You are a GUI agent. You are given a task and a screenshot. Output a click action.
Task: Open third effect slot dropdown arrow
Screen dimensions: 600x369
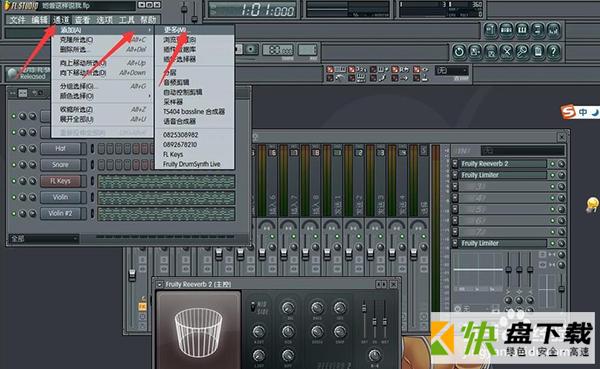pos(455,186)
